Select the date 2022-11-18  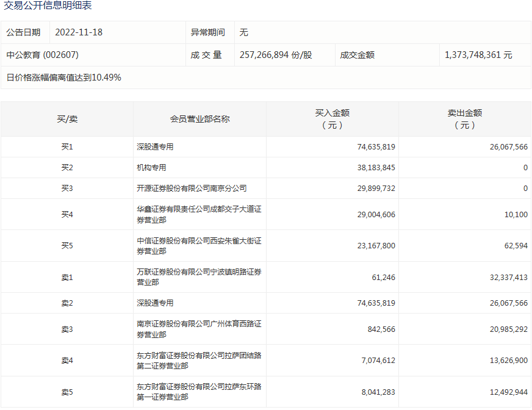79,32
